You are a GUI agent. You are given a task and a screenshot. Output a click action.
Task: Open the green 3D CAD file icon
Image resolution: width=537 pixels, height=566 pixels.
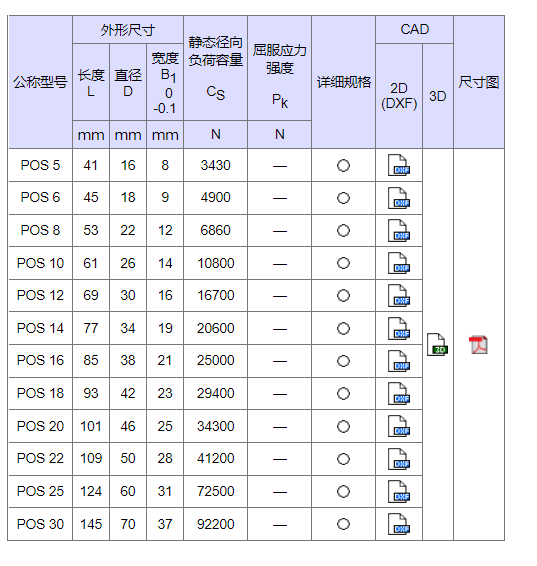pyautogui.click(x=437, y=345)
